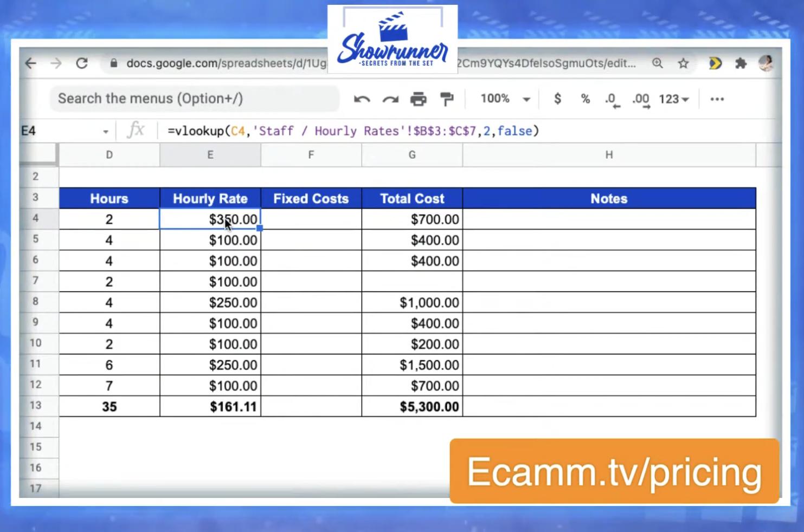Apply percent format with the % icon
Image resolution: width=804 pixels, height=532 pixels.
pyautogui.click(x=585, y=99)
